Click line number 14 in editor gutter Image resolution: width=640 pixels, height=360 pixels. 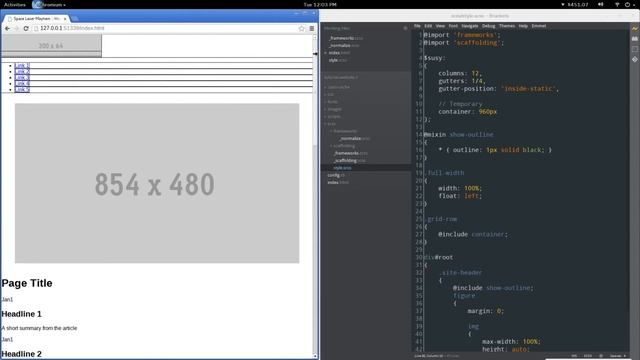click(x=419, y=134)
